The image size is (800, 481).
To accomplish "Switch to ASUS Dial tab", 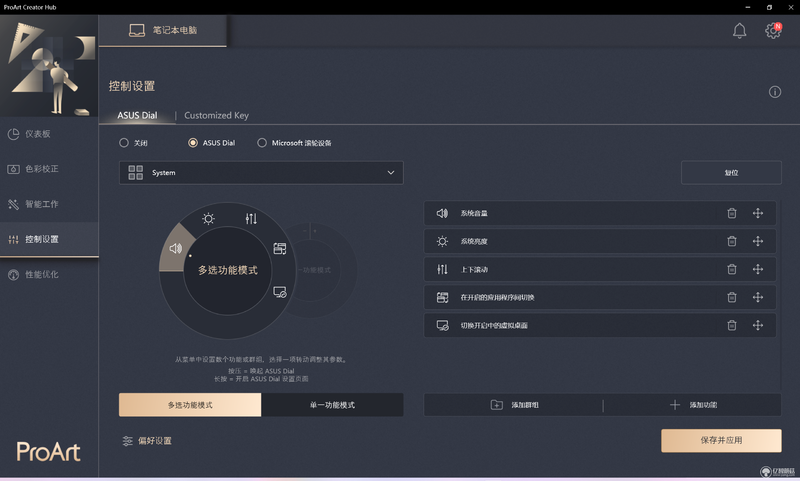I will (137, 115).
